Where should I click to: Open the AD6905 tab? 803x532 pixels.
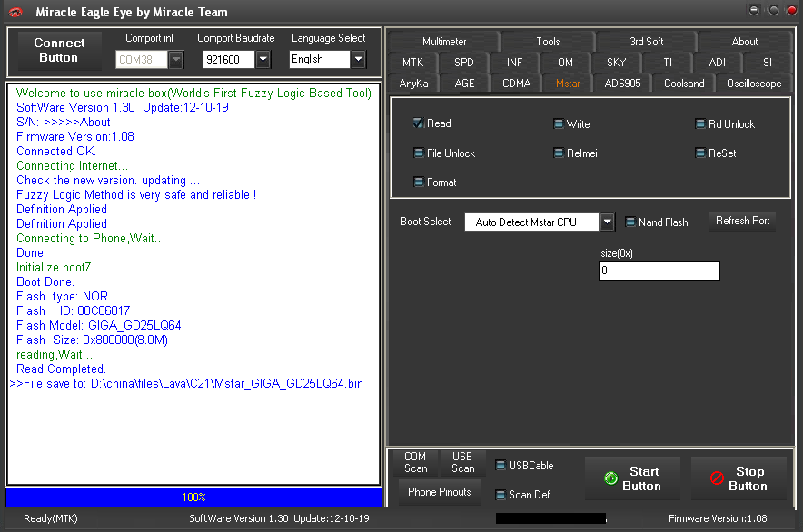point(622,84)
